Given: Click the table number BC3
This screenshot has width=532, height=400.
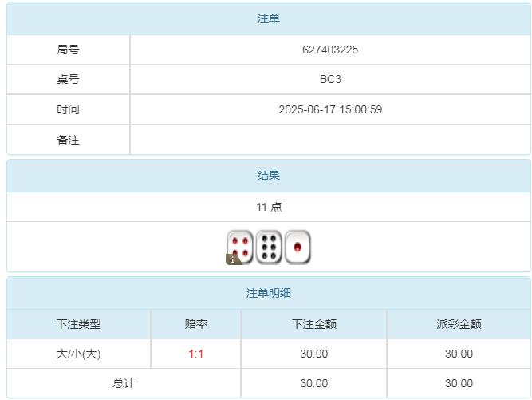Looking at the screenshot, I should coord(330,80).
